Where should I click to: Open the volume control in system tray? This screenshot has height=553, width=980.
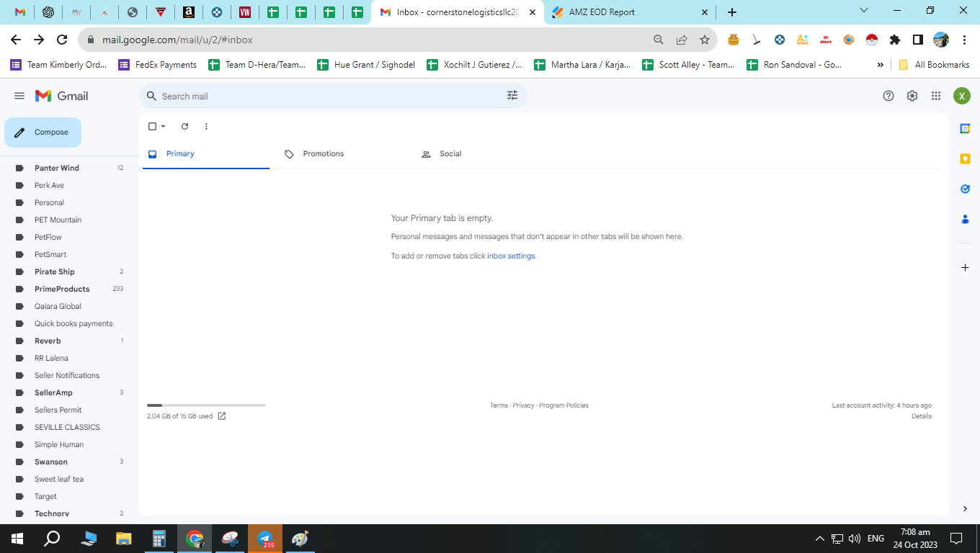[855, 539]
